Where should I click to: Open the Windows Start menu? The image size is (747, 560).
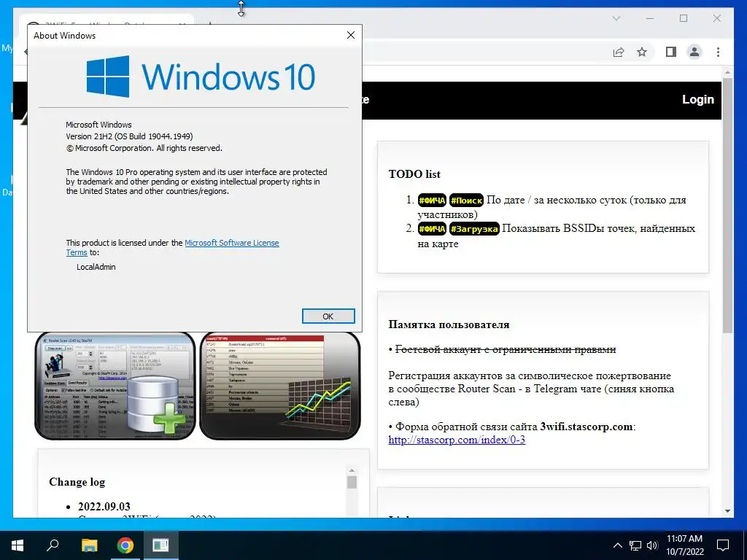[x=18, y=545]
